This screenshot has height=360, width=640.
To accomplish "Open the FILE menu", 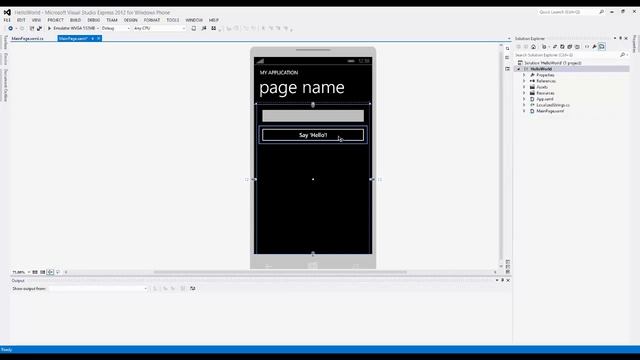I will pyautogui.click(x=7, y=20).
